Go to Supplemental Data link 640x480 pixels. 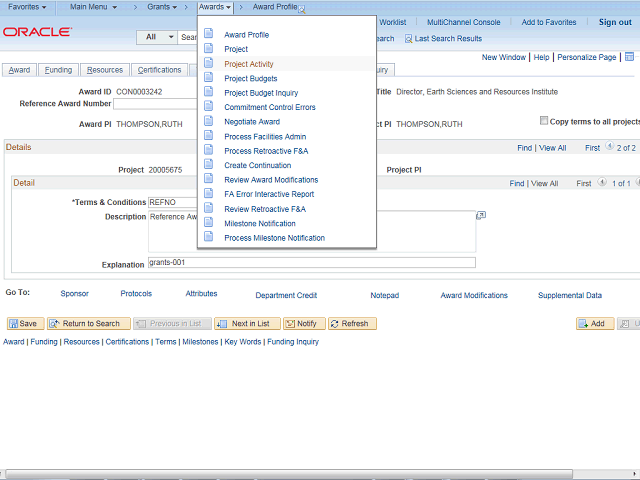[x=570, y=295]
